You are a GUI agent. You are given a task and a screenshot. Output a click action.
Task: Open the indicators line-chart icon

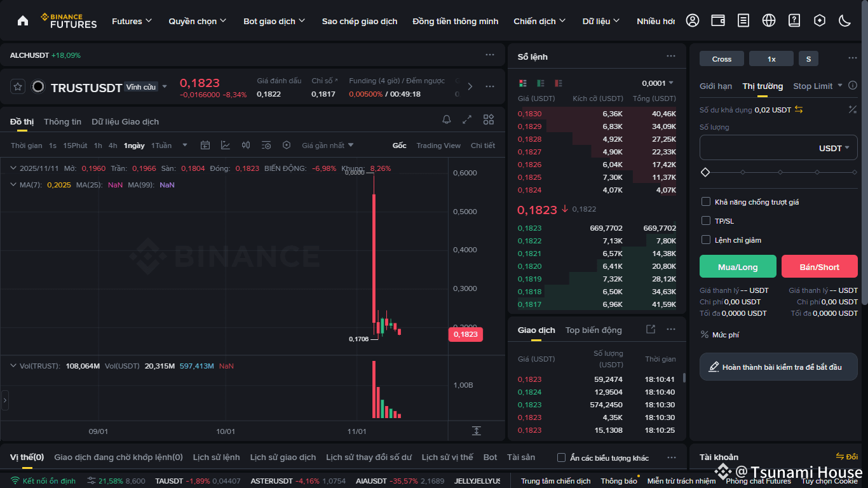click(226, 146)
